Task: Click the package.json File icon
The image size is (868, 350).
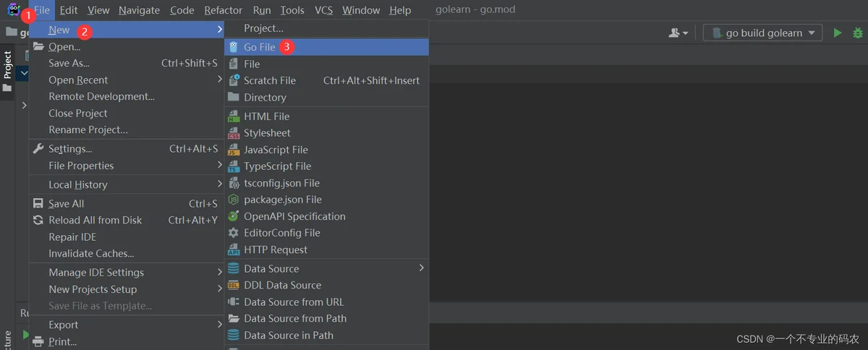Action: point(233,200)
